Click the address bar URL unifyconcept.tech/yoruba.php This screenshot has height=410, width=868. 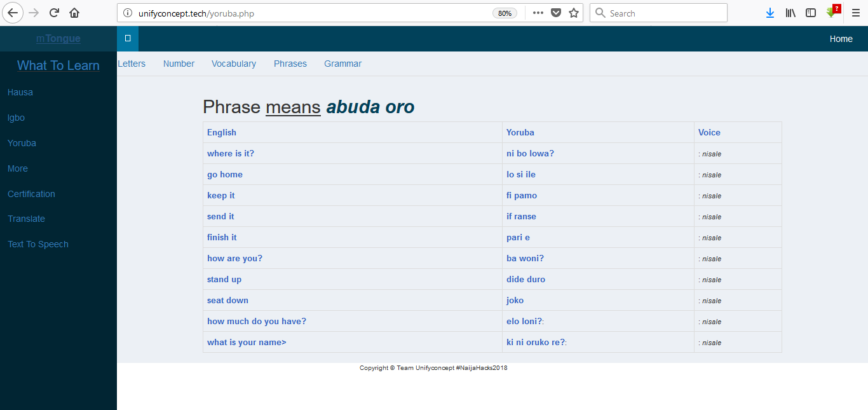(x=196, y=13)
